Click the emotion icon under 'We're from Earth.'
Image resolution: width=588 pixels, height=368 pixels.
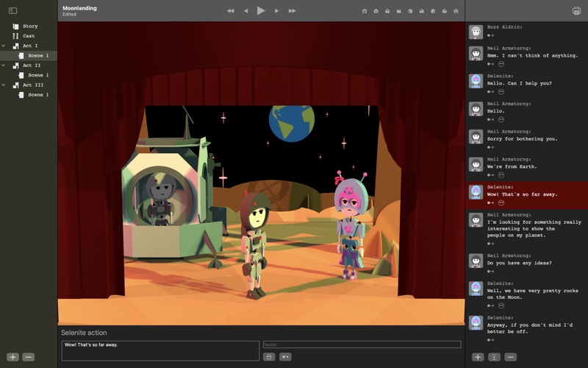click(501, 175)
